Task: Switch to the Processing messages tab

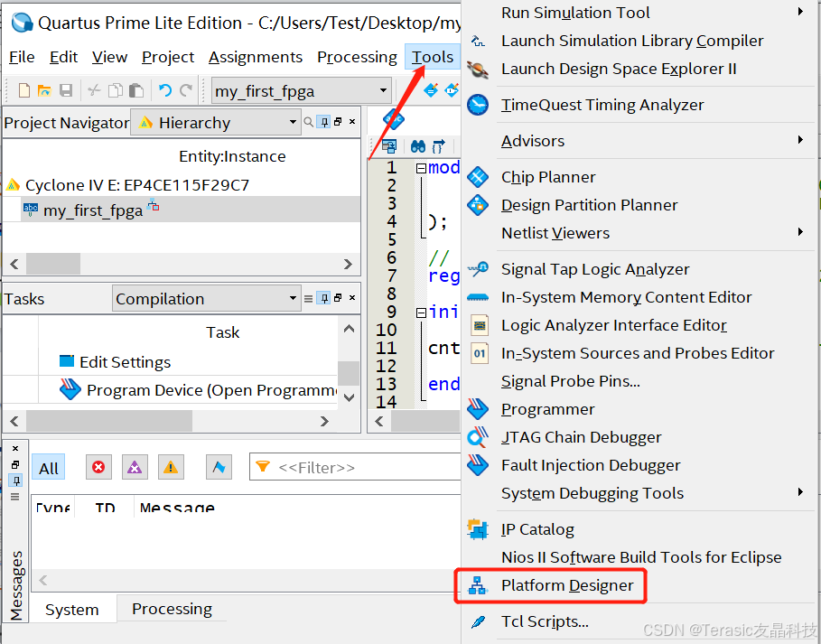Action: [172, 609]
